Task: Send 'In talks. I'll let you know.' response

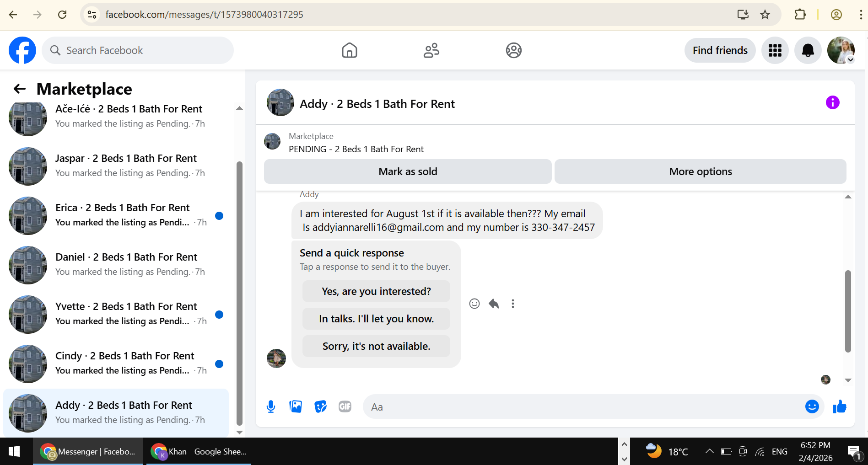Action: pyautogui.click(x=376, y=319)
